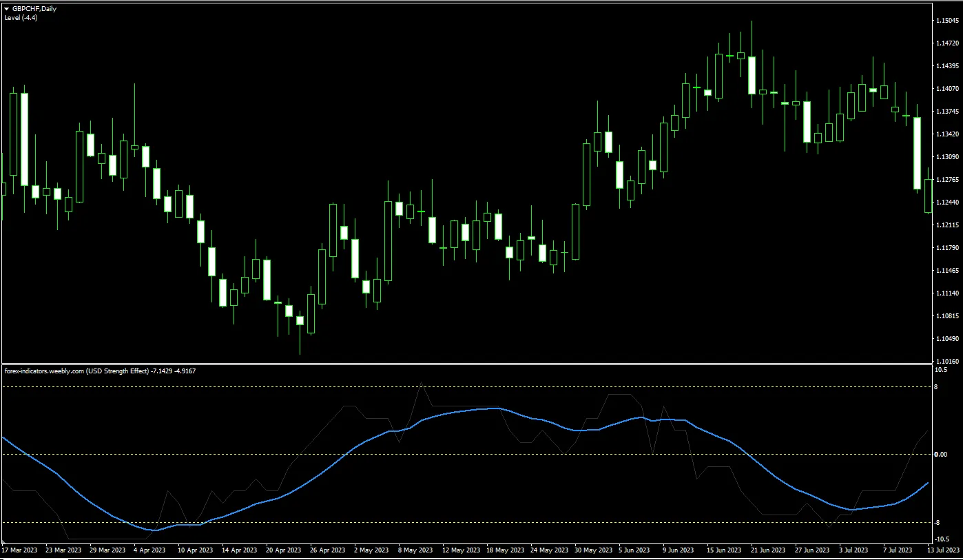The height and width of the screenshot is (560, 963).
Task: Click the 0.00 level label on indicator scale
Action: pyautogui.click(x=942, y=454)
